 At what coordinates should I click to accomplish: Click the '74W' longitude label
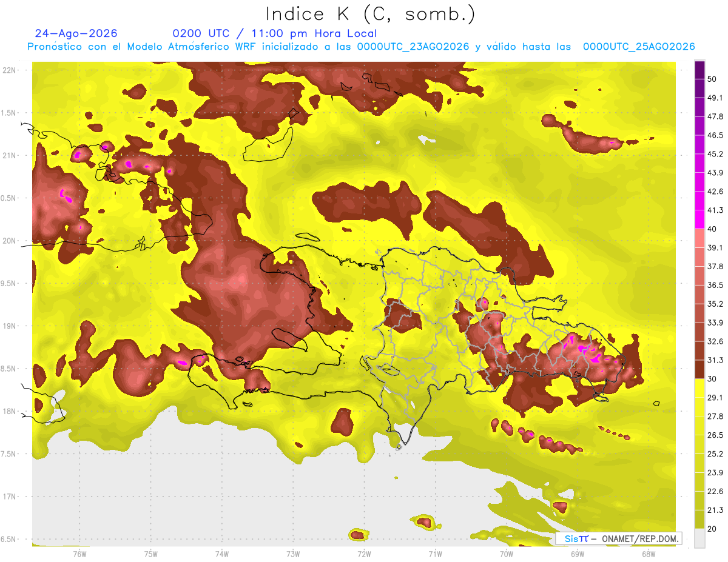[222, 554]
